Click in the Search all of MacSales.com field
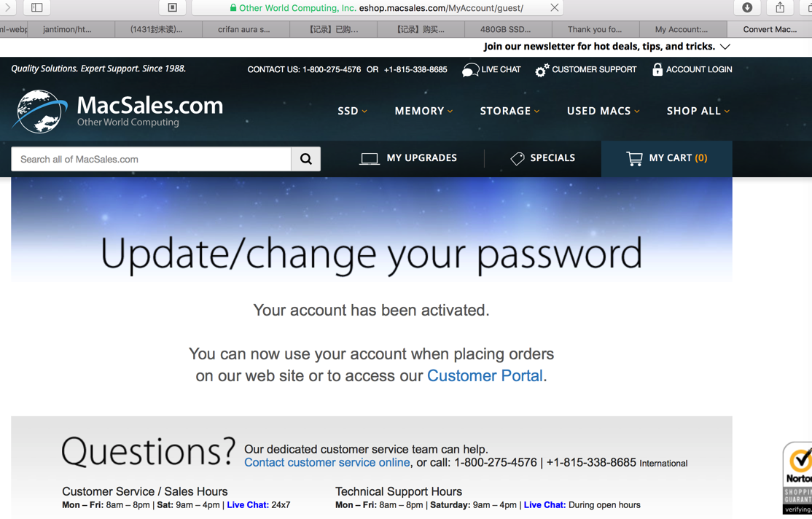812x519 pixels. point(151,159)
